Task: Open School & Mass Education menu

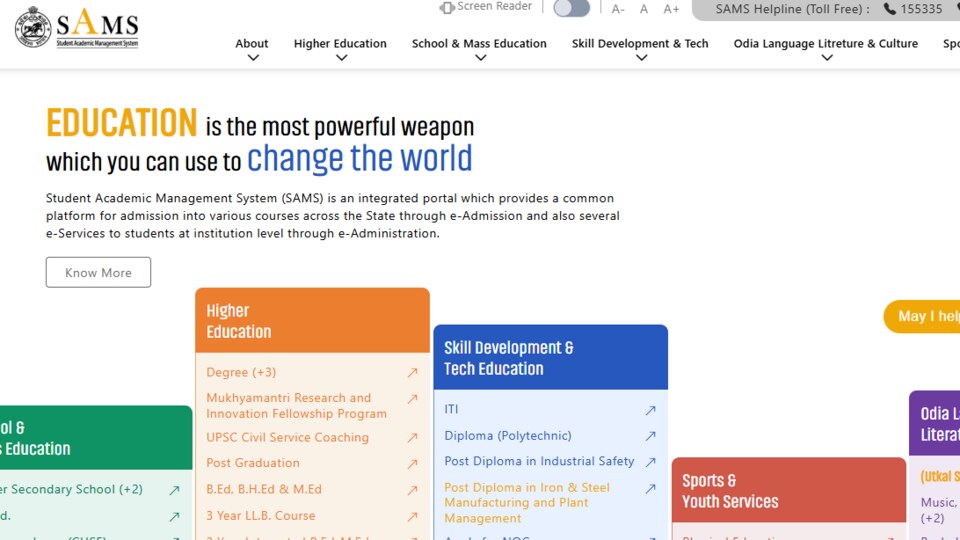Action: (x=479, y=43)
